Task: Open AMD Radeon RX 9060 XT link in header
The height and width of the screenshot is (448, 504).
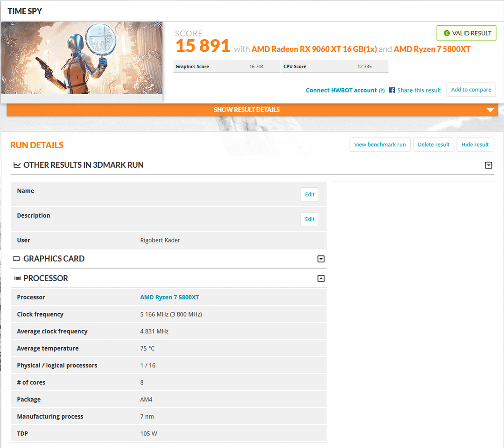Action: pos(314,49)
